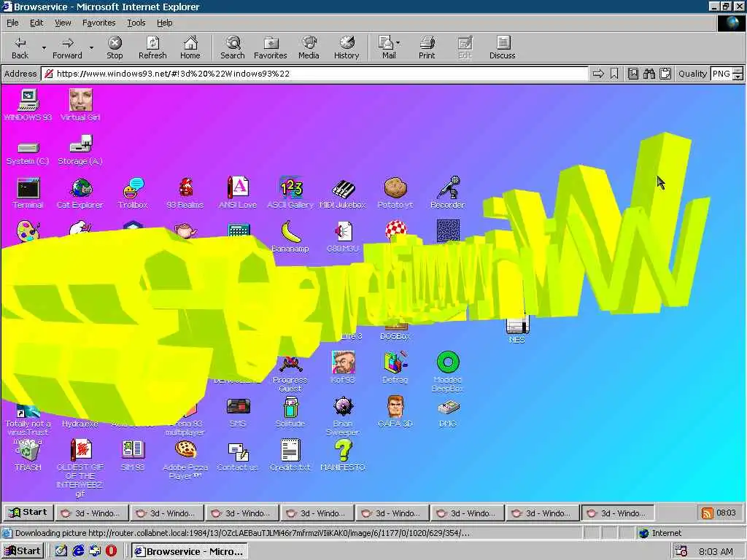This screenshot has width=747, height=560.
Task: Refresh the current page
Action: (152, 47)
